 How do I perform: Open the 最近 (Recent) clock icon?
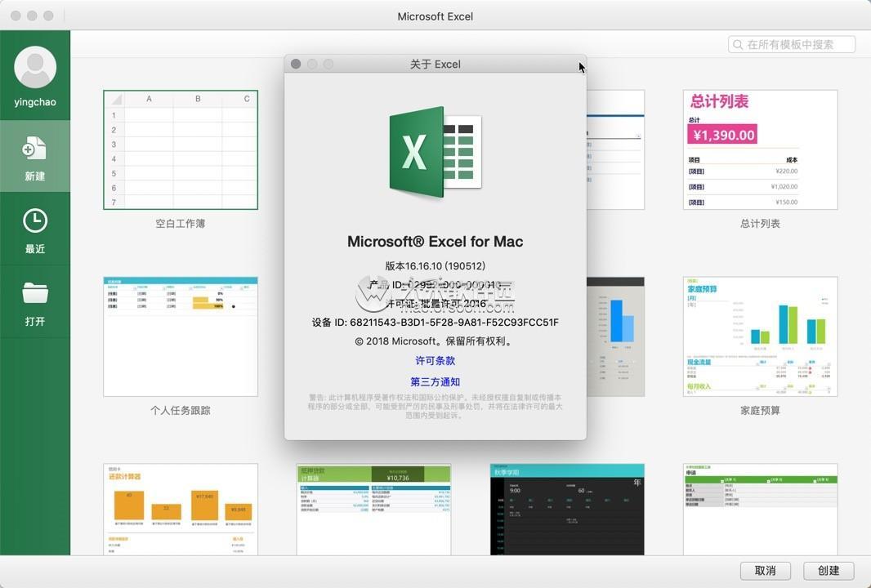[35, 221]
